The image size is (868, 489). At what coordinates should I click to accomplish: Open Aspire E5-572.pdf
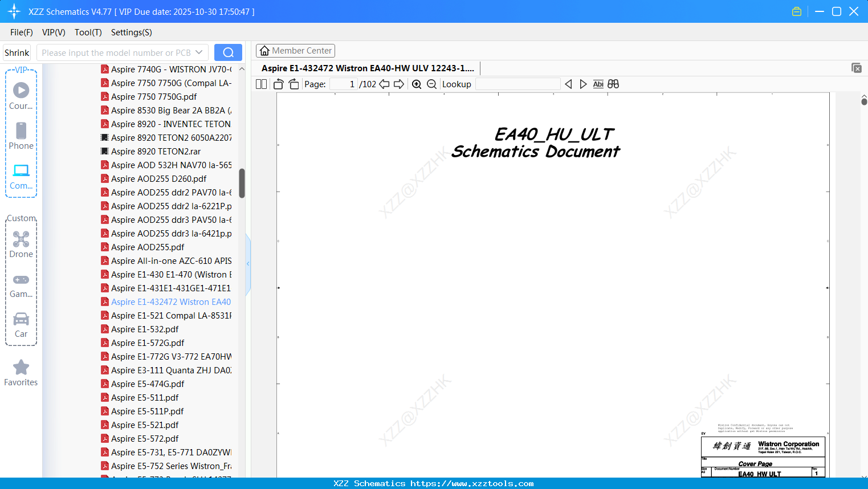click(140, 439)
